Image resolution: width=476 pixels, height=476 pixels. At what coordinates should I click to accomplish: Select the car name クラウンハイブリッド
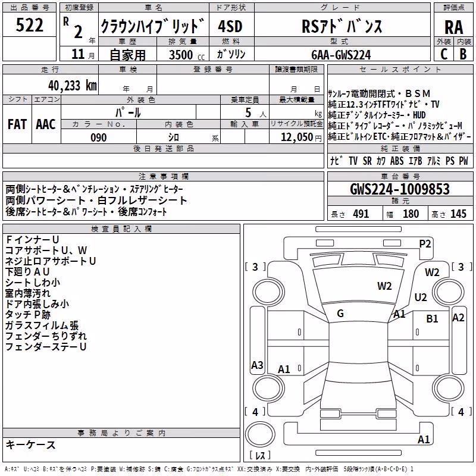[x=153, y=26]
